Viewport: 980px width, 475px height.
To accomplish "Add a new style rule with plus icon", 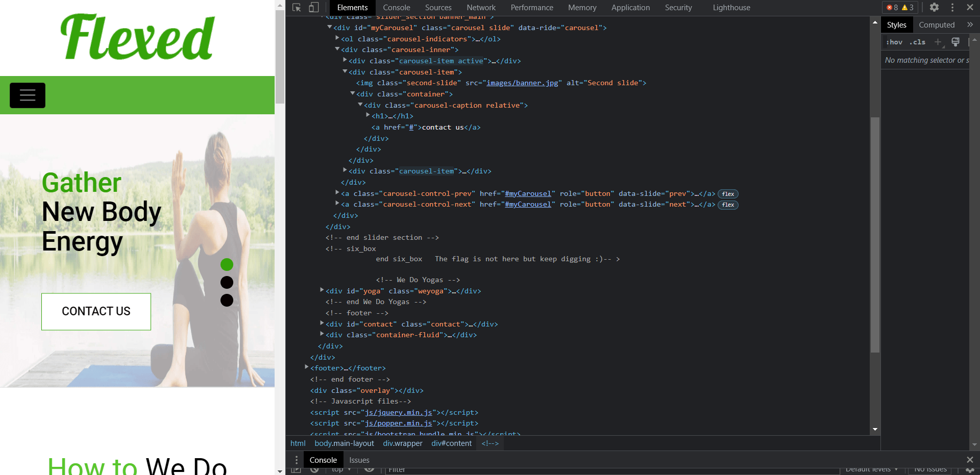I will click(938, 42).
